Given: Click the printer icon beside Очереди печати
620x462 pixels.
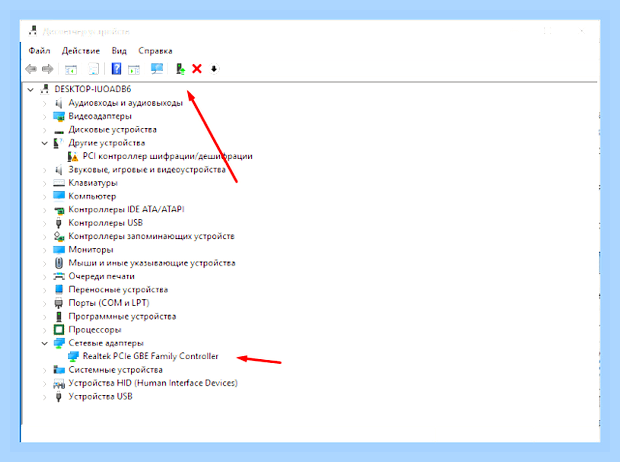Looking at the screenshot, I should [x=59, y=276].
